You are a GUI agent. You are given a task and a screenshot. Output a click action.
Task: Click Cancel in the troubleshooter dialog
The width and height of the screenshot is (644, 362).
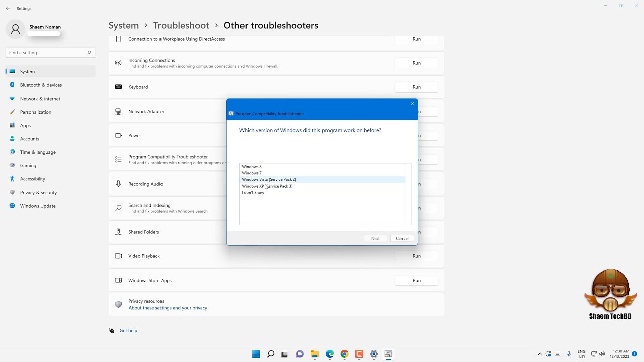(x=402, y=238)
